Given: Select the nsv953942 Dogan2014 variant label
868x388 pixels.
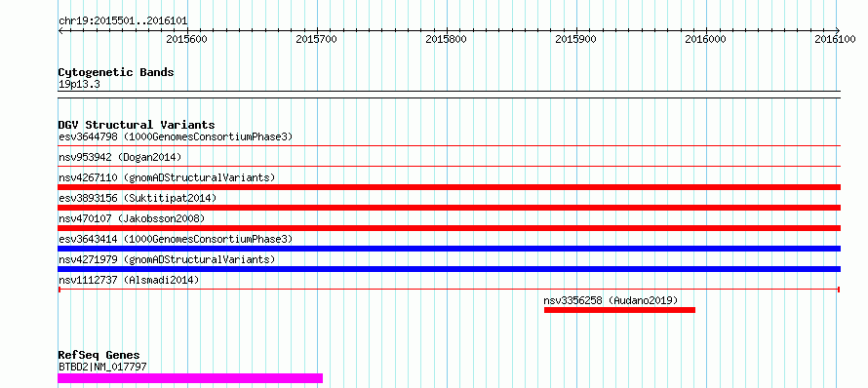Looking at the screenshot, I should (x=120, y=157).
